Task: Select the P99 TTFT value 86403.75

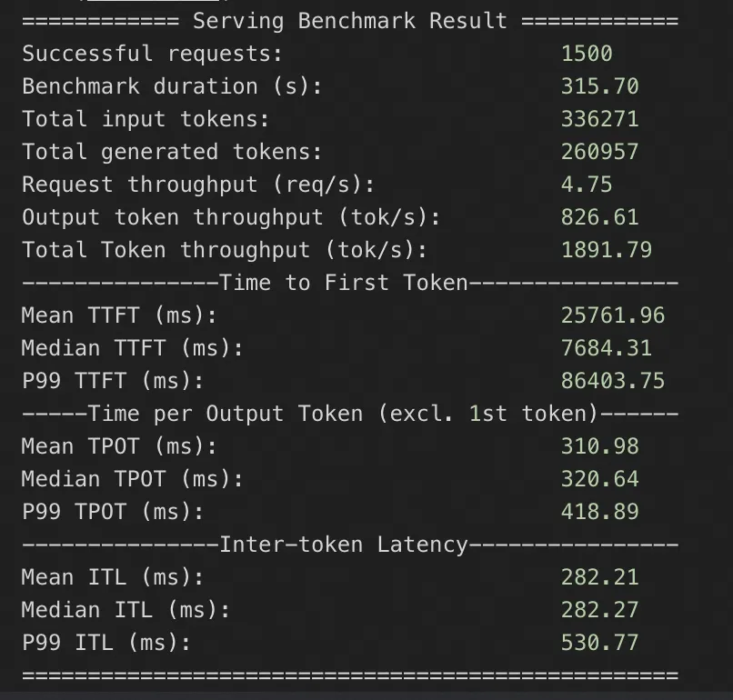Action: 612,381
